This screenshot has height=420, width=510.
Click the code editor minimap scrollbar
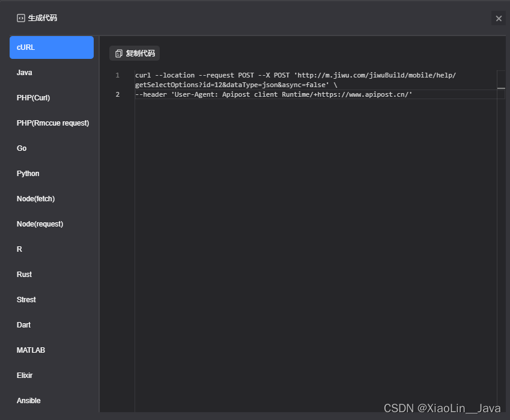[501, 241]
